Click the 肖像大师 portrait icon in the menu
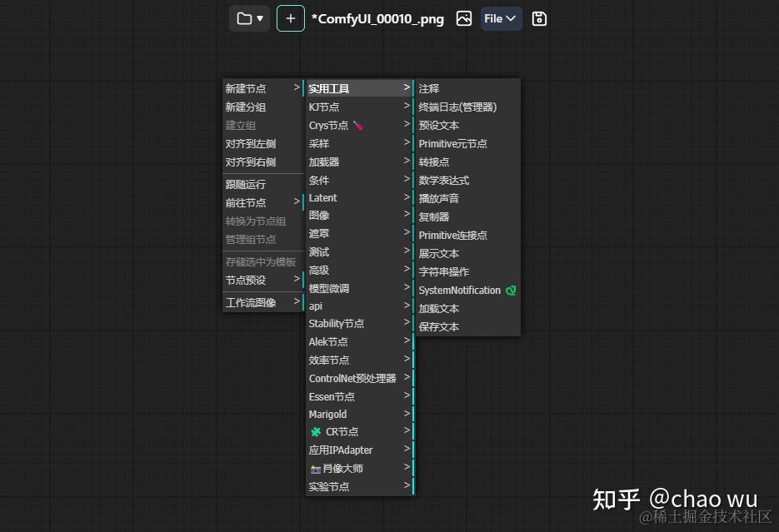 point(316,468)
